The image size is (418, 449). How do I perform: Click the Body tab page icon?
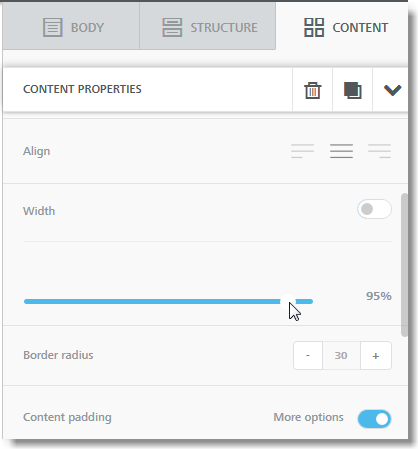(x=53, y=27)
